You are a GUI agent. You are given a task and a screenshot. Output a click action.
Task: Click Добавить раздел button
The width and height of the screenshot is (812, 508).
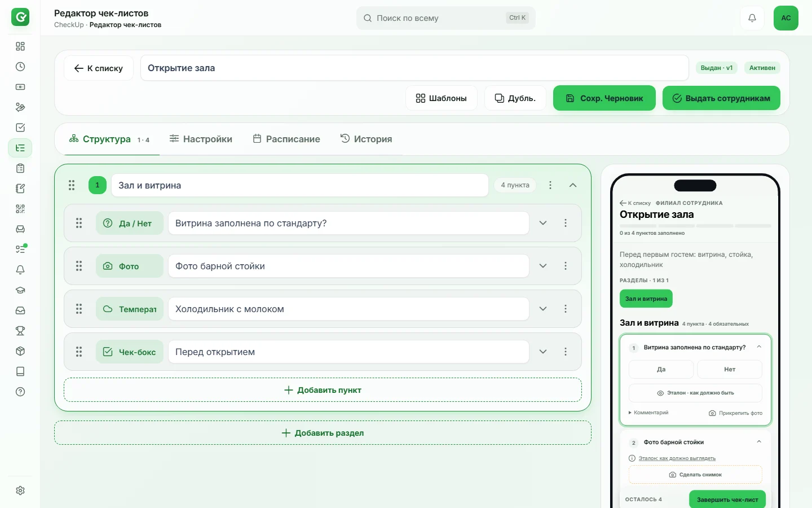[x=323, y=433]
